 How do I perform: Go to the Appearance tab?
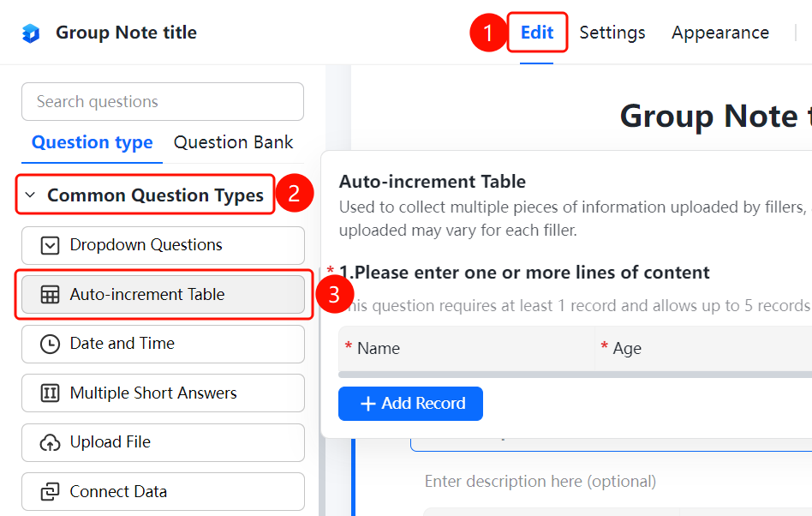click(x=720, y=32)
